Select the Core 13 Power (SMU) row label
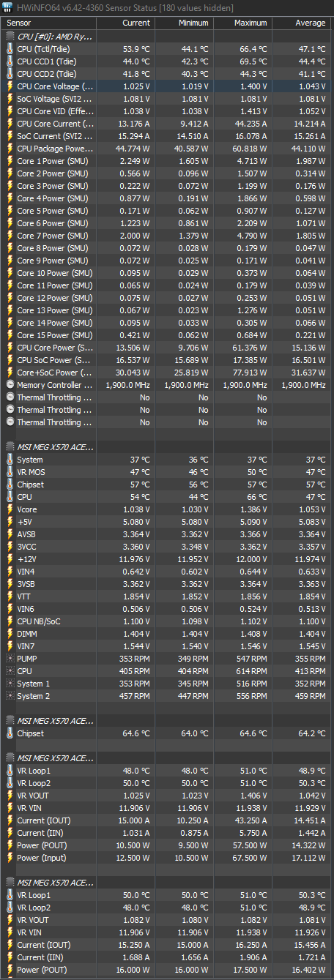 click(x=55, y=310)
